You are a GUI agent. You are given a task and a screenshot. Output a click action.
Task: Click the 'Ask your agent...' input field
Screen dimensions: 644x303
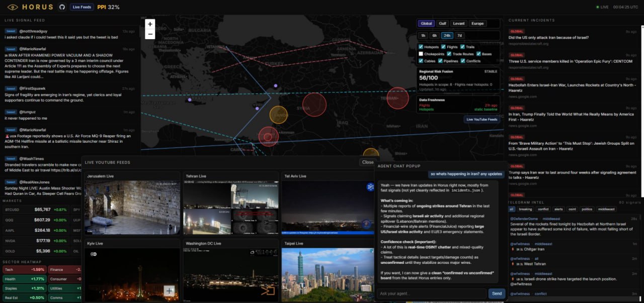[432, 293]
